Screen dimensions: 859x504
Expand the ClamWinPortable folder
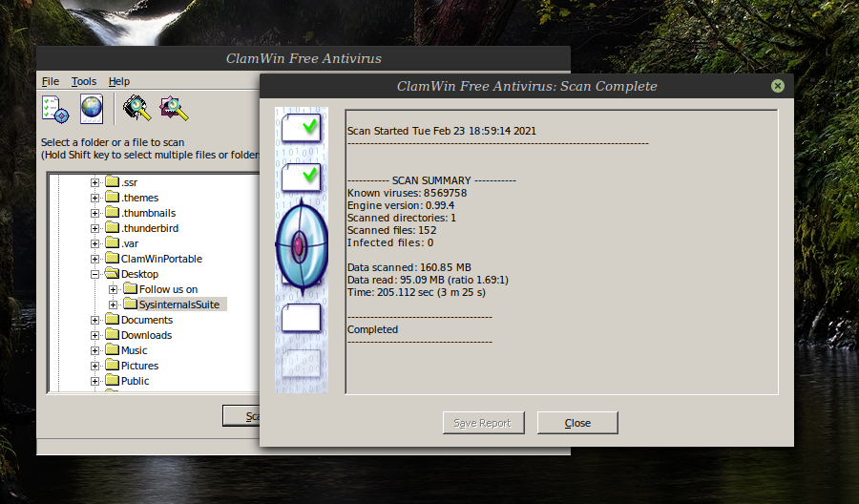coord(94,259)
